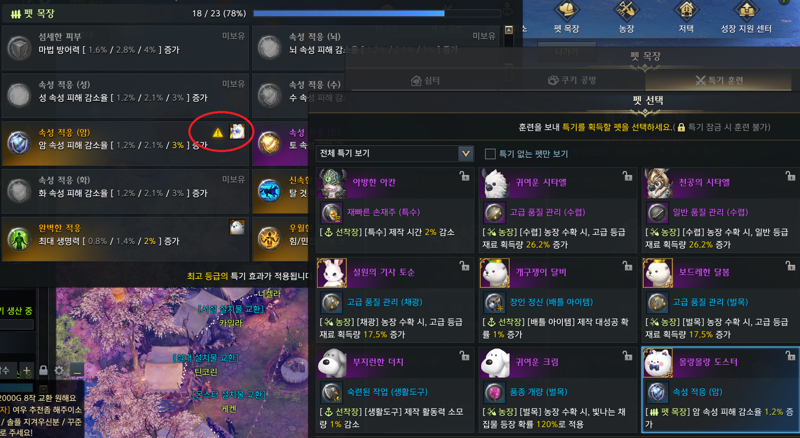Image resolution: width=800 pixels, height=438 pixels.
Task: Select the 설원의 기사 토순 pet card
Action: click(x=395, y=300)
